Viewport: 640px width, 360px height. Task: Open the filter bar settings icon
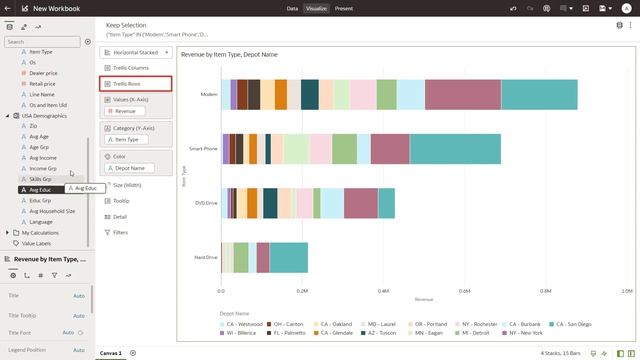point(619,25)
